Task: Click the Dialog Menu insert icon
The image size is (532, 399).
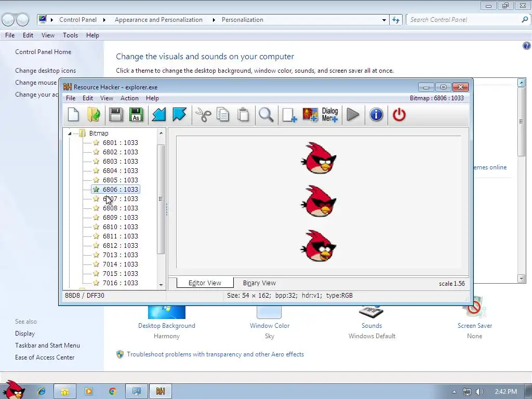Action: [330, 115]
